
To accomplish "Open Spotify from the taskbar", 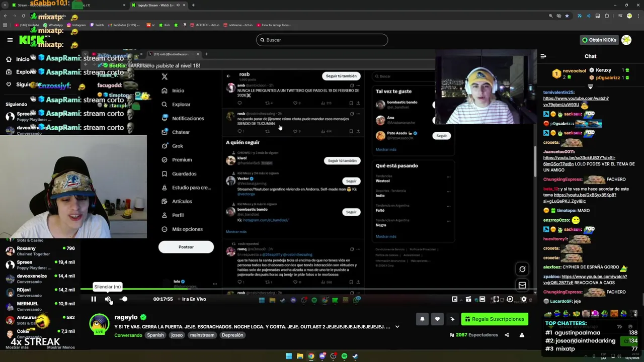I will click(x=344, y=356).
